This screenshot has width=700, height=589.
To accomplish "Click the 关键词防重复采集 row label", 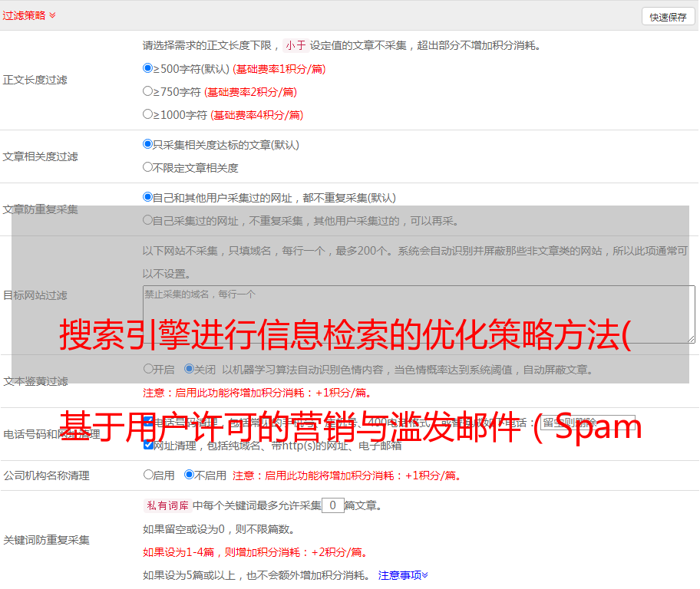I will (46, 540).
